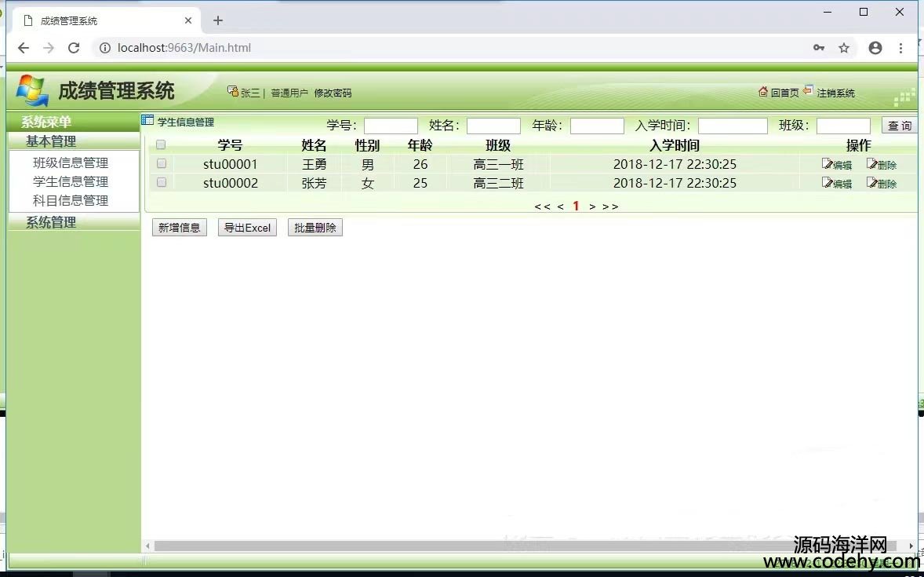Click the home icon beside 回首页
Viewport: 924px width, 577px height.
(763, 91)
